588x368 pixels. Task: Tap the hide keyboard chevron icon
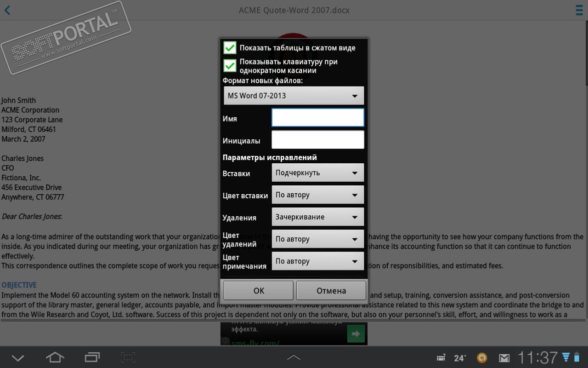18,357
